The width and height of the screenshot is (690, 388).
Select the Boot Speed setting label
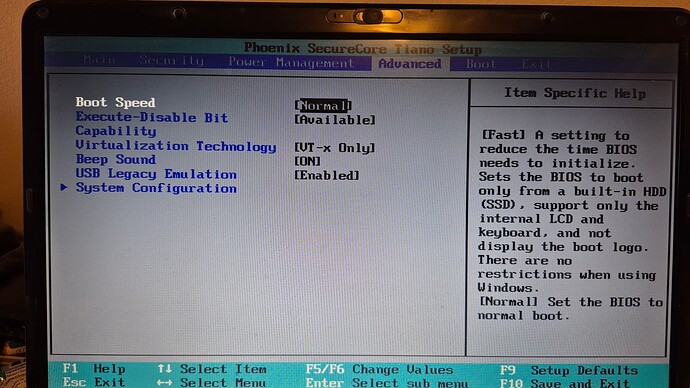coord(115,102)
